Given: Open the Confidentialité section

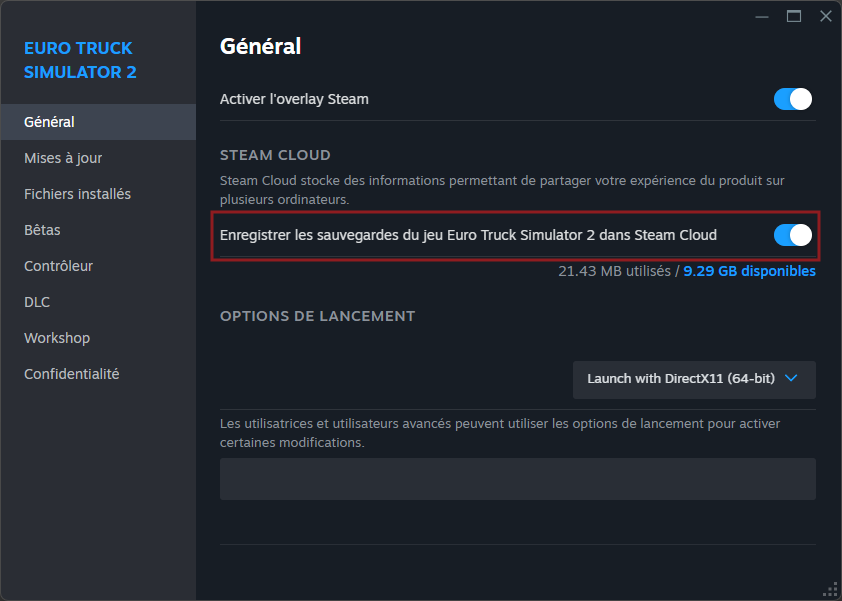Looking at the screenshot, I should click(98, 374).
